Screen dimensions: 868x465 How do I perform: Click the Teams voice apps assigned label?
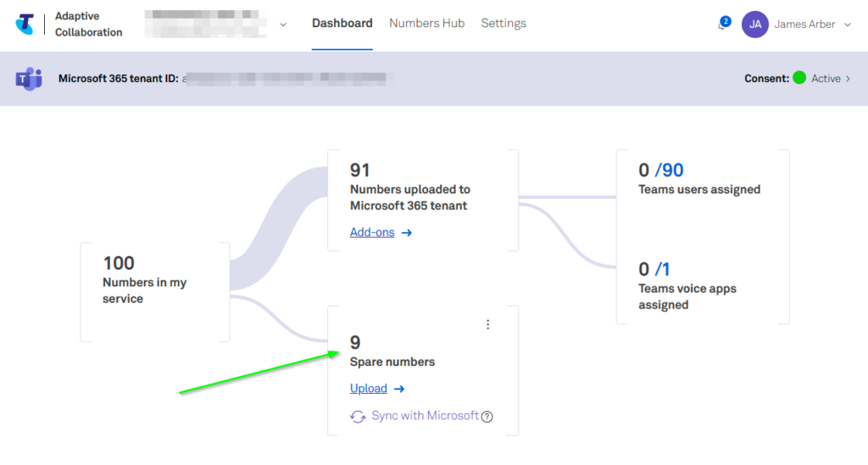[x=687, y=297]
